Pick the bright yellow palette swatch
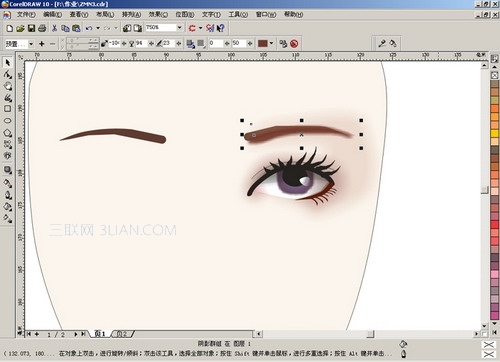The image size is (500, 362). (495, 133)
